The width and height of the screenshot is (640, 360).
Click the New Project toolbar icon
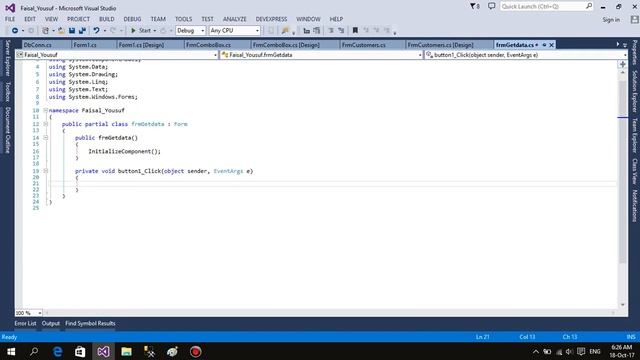(45, 31)
